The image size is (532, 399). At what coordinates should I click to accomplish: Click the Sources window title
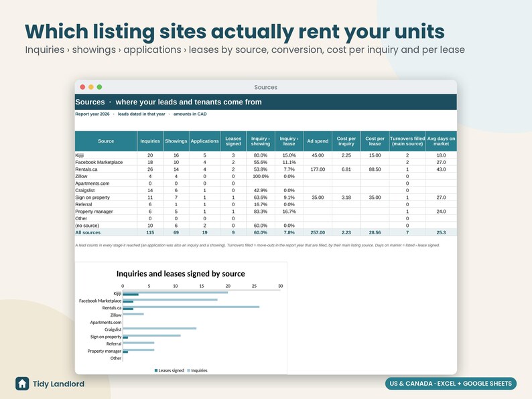(x=265, y=87)
